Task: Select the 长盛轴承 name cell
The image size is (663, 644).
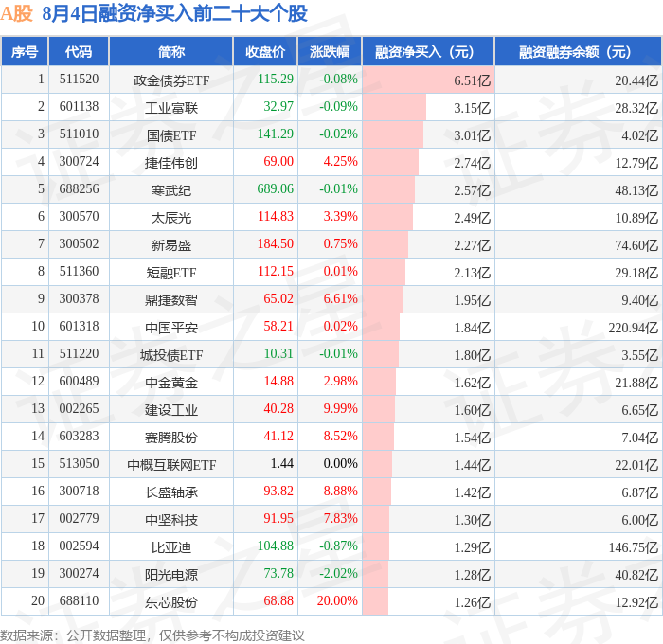Action: (171, 492)
